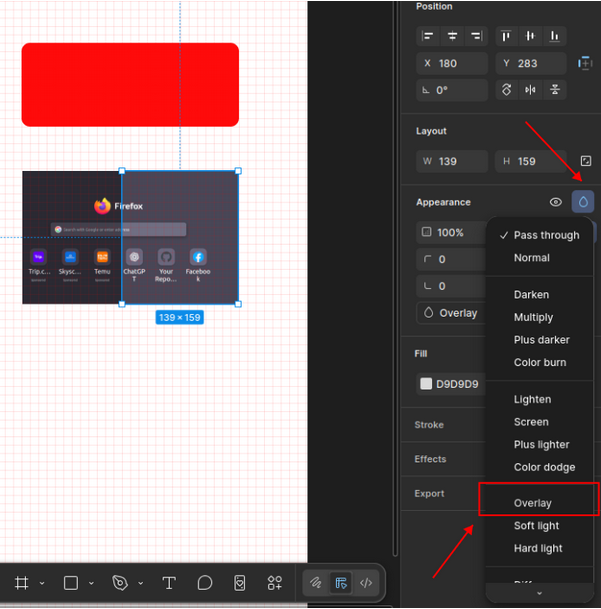Expand the Pen tool options chevron
This screenshot has height=609, width=601.
pyautogui.click(x=140, y=583)
